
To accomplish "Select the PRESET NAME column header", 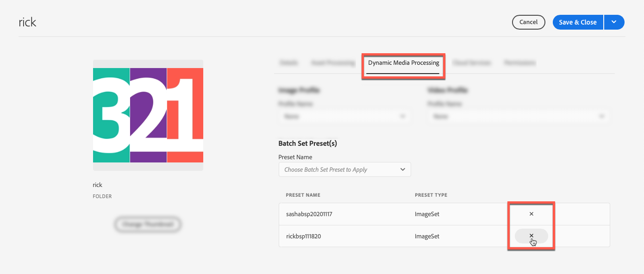I will pyautogui.click(x=303, y=195).
